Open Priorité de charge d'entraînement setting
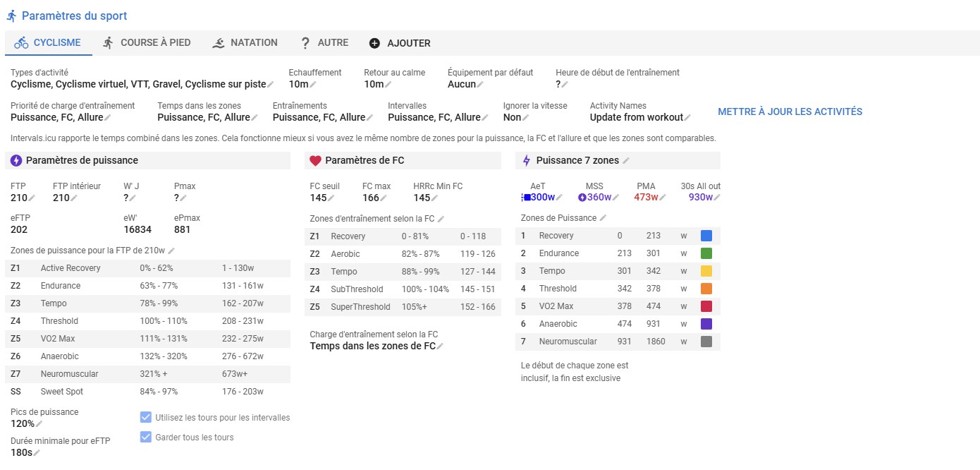 point(107,118)
